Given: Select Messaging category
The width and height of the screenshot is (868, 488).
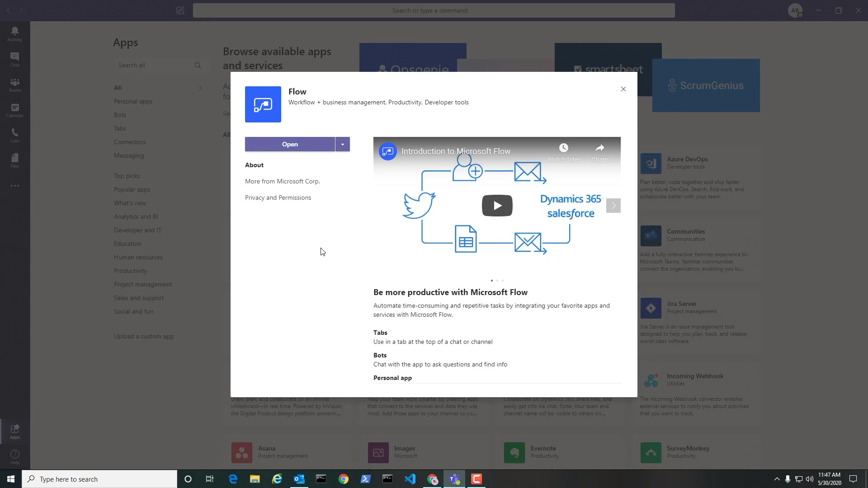Looking at the screenshot, I should [x=129, y=155].
